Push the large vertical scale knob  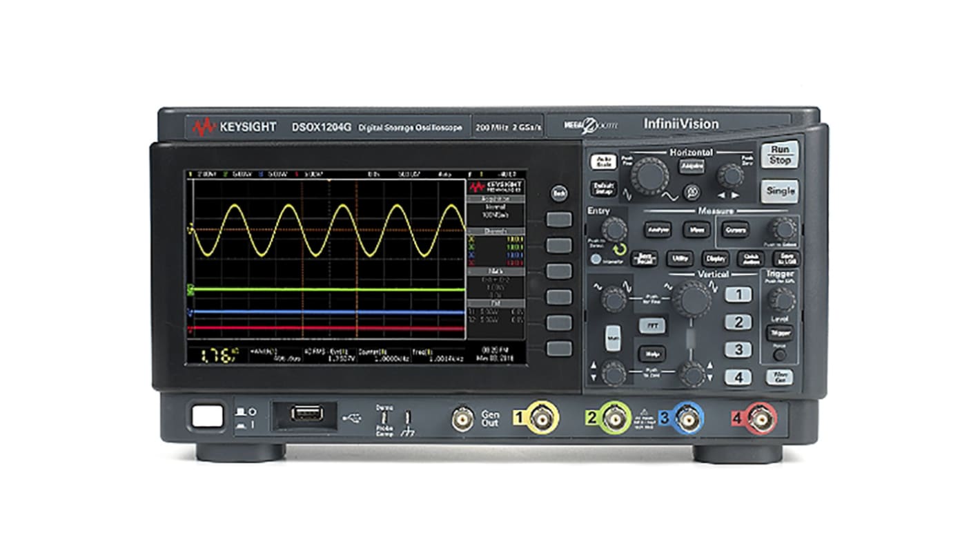pyautogui.click(x=692, y=299)
